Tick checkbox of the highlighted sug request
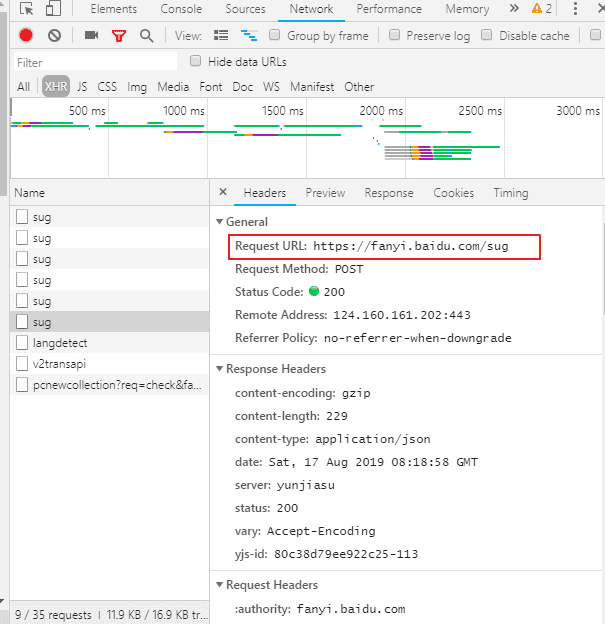 click(22, 322)
